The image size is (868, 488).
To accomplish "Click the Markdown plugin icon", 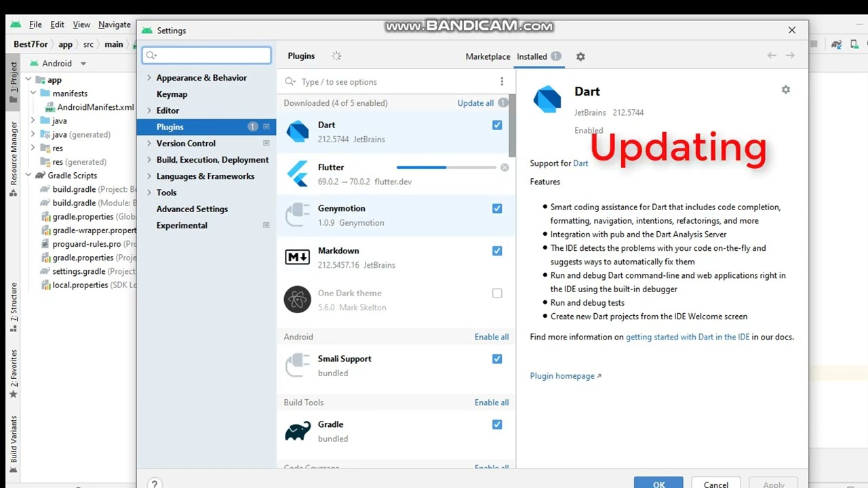I will (297, 258).
